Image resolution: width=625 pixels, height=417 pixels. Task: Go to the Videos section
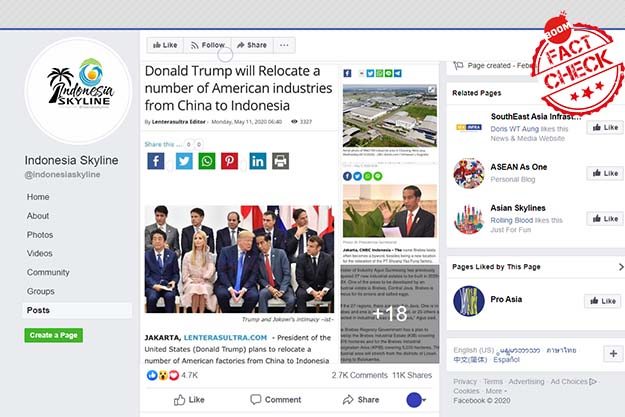[39, 253]
